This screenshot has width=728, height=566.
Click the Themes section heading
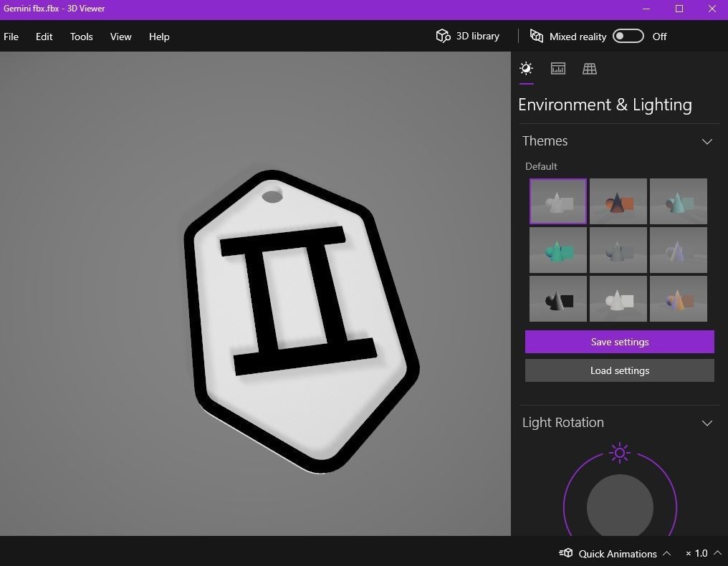[545, 140]
